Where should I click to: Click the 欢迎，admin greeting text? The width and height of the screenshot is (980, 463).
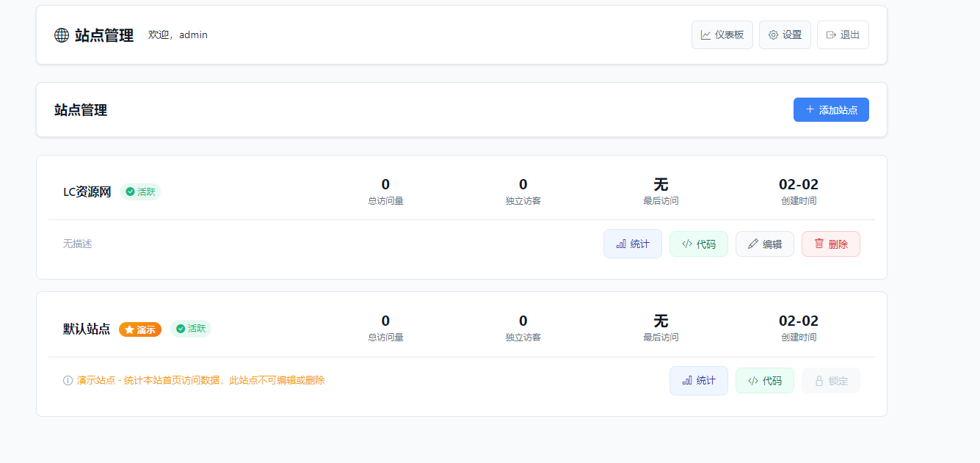click(x=178, y=35)
